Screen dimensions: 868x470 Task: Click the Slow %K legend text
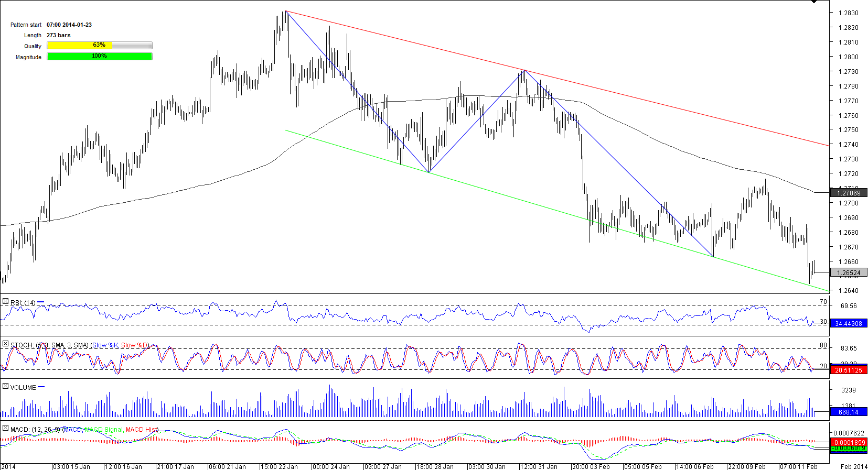104,345
